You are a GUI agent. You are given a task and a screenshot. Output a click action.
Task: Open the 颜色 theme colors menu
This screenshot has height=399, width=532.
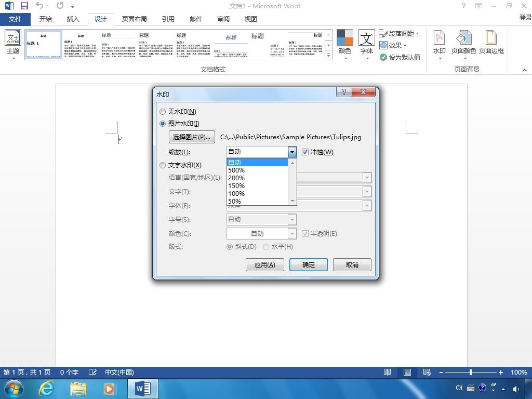[345, 45]
